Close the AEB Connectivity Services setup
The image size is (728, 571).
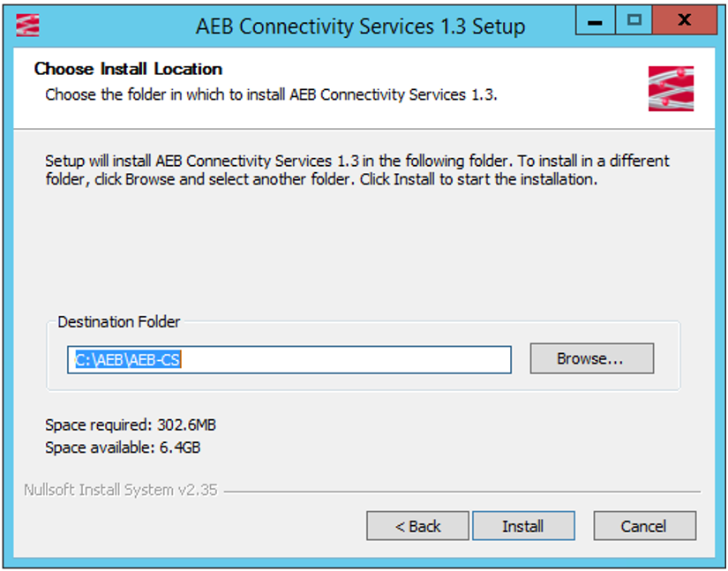[683, 21]
